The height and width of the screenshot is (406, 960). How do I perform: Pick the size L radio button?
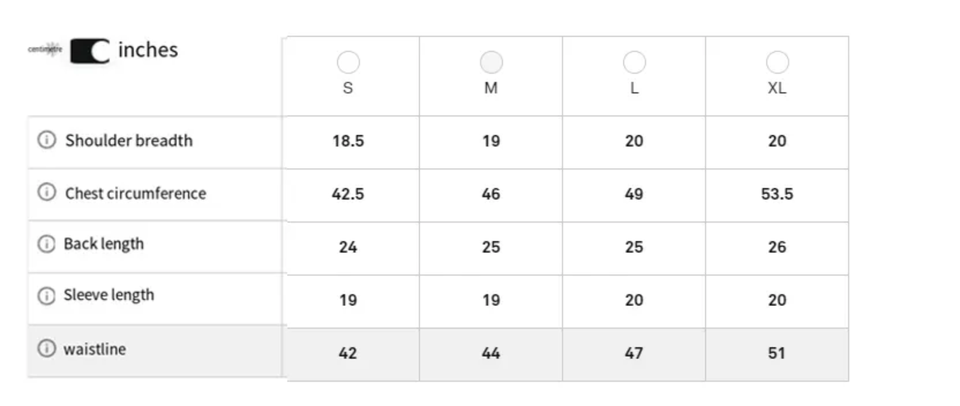(x=634, y=62)
